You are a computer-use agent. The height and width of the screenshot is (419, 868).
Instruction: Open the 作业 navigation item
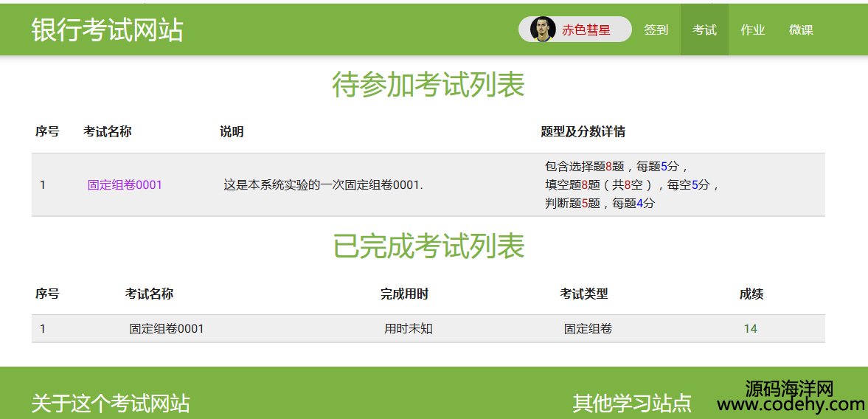752,30
